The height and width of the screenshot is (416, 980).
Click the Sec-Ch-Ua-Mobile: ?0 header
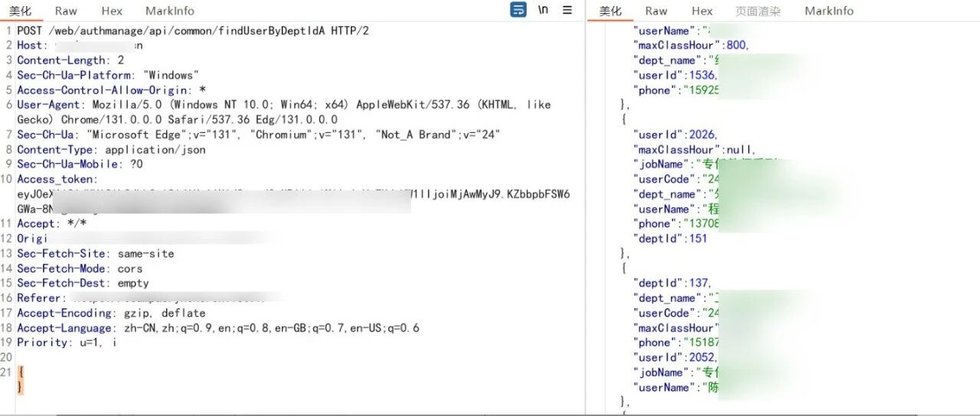(80, 164)
